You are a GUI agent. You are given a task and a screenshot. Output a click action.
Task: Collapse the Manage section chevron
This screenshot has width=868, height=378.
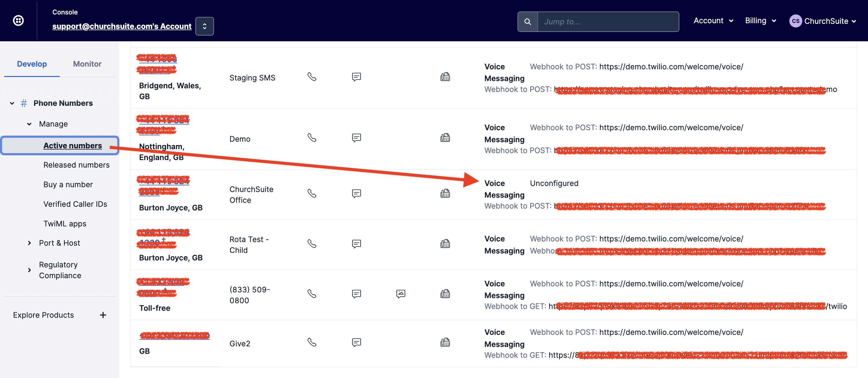[x=29, y=124]
